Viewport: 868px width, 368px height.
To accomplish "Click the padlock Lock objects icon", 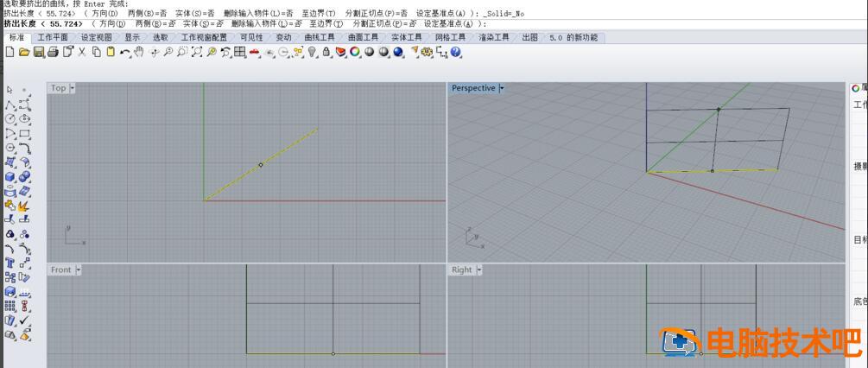I will 326,52.
